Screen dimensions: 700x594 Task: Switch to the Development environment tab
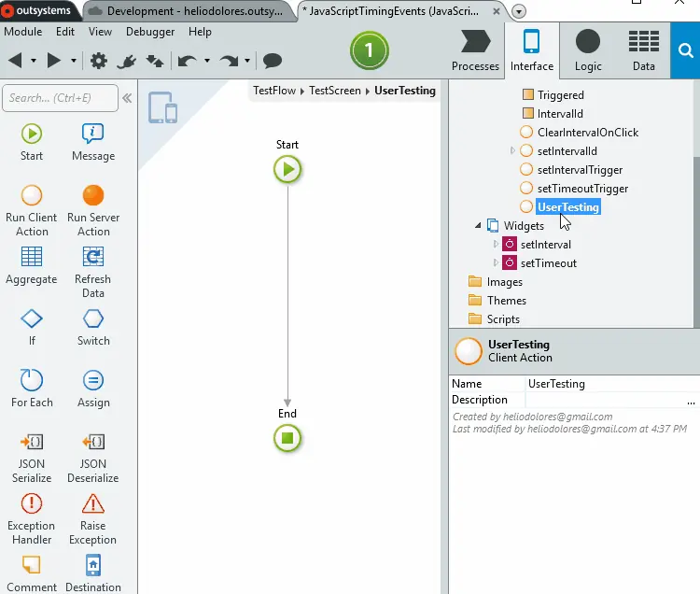coord(189,11)
